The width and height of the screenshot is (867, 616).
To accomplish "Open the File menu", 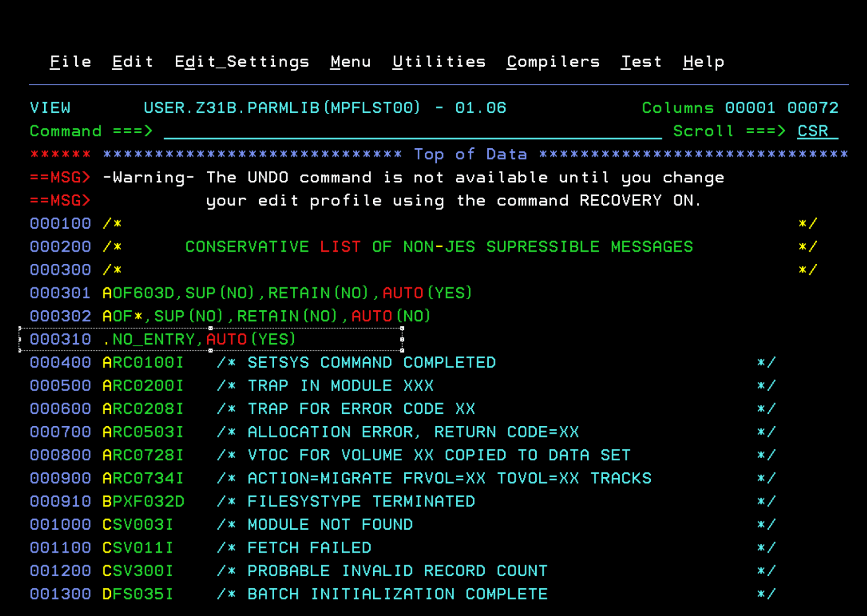I will (70, 62).
